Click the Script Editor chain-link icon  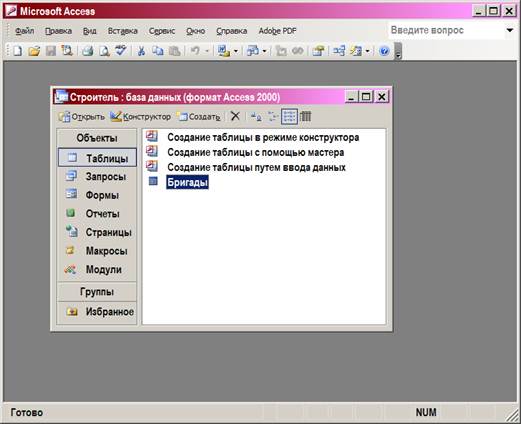point(298,51)
